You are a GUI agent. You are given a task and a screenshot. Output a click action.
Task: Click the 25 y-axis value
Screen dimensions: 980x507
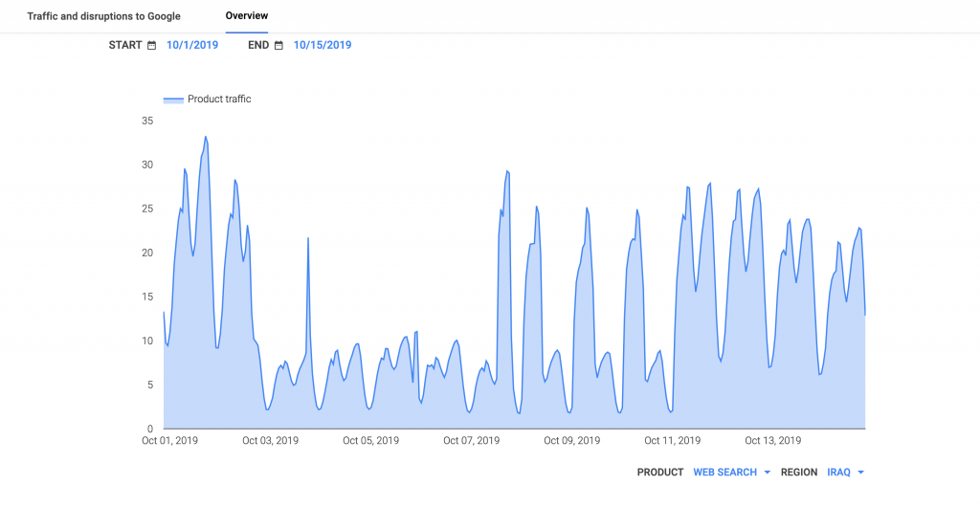[x=147, y=209]
